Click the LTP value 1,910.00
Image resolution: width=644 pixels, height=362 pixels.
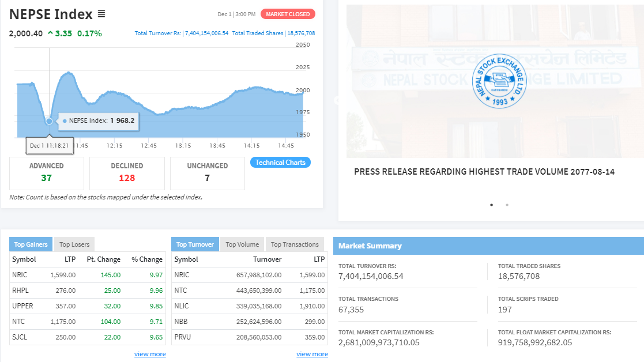point(312,306)
